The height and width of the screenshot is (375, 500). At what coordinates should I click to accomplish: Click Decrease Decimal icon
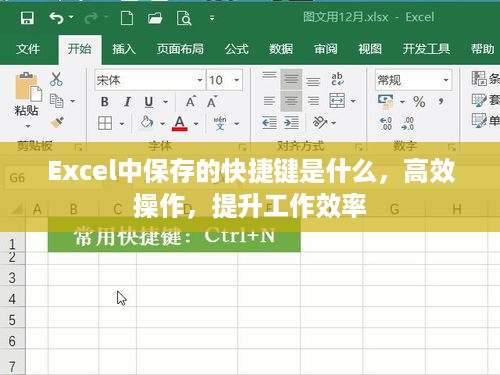[408, 124]
